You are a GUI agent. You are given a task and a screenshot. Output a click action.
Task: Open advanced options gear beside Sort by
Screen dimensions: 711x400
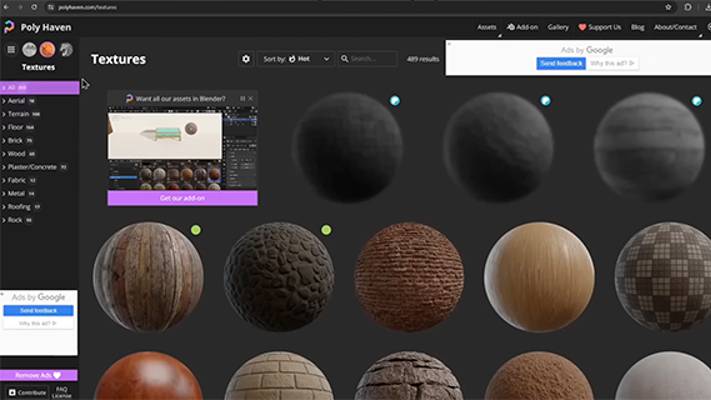[x=246, y=59]
